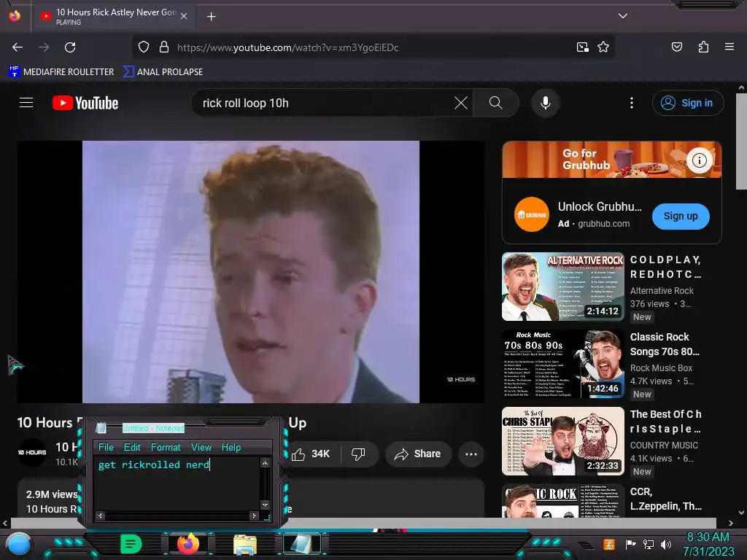Reload the current page

71,47
